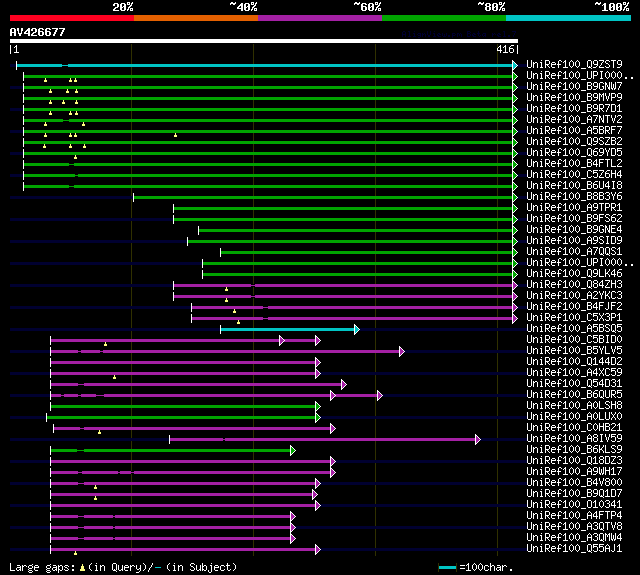The height and width of the screenshot is (575, 640).
Task: Open the UniRef100_B9GNW7 entry
Action: [x=574, y=87]
